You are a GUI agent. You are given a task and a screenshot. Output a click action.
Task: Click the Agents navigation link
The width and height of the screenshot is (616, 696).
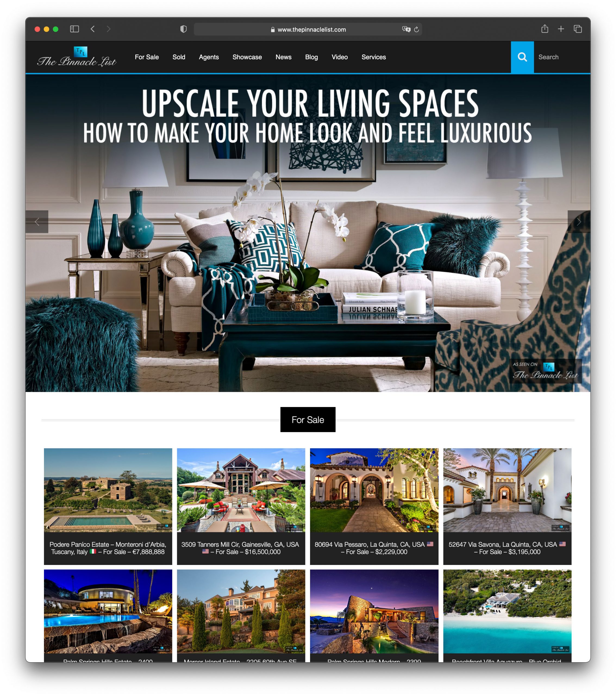209,57
